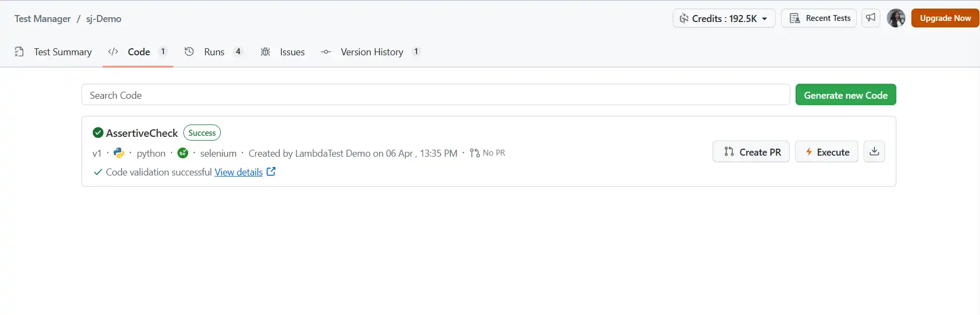
Task: Click the Version History count badge
Action: pyautogui.click(x=416, y=52)
